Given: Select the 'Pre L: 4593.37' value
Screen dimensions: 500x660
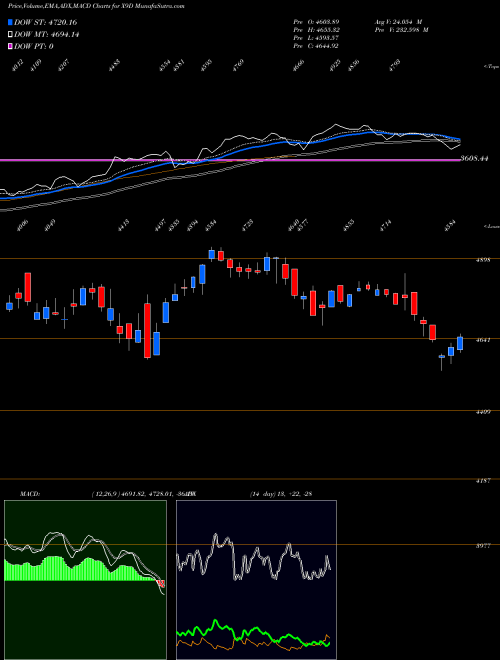Looking at the screenshot, I should [316, 38].
